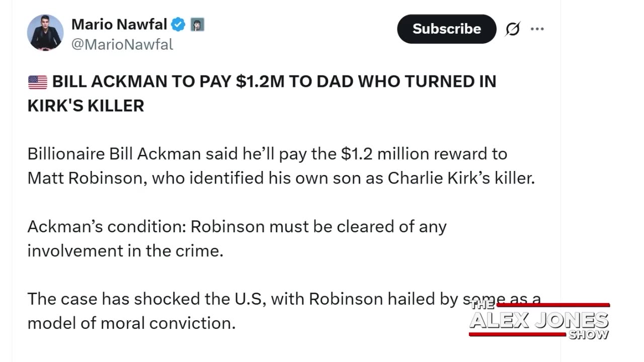Click the word "THE" in the watermark logo
Viewport: 644px width, 362px height.
click(482, 304)
